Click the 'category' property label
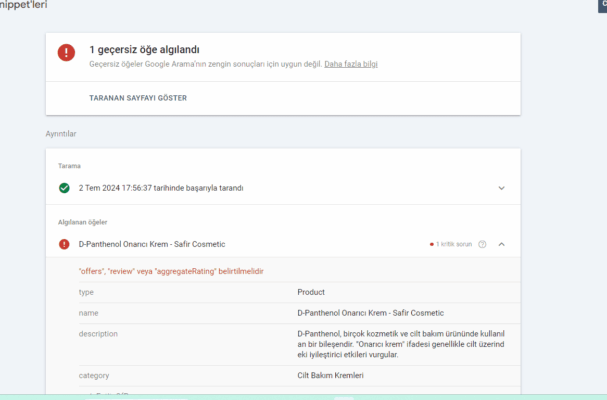607x400 pixels. (94, 376)
